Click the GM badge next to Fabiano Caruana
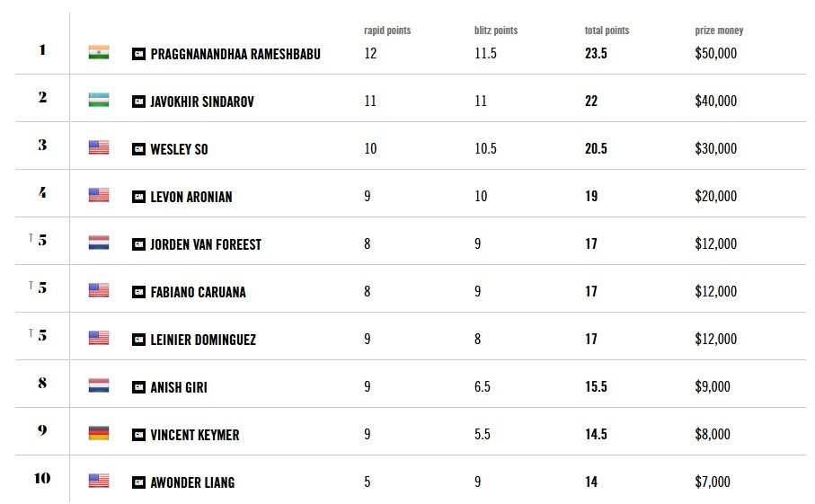Screen dimensions: 815x504 (x=138, y=293)
